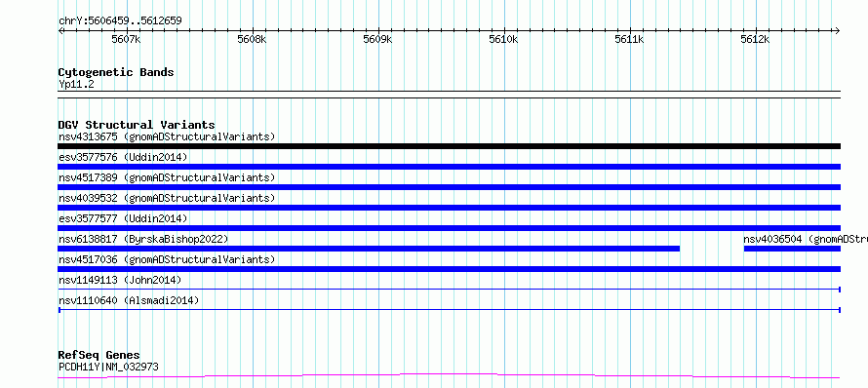Open variant nsv1110640 (Alsmadi2014) label
Image resolution: width=868 pixels, height=388 pixels.
[129, 300]
